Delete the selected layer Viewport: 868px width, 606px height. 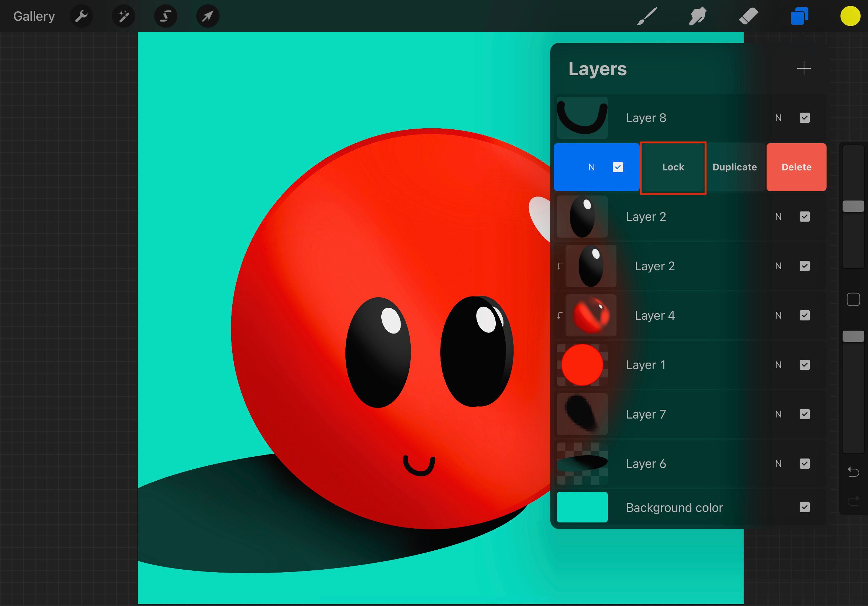[x=796, y=167]
